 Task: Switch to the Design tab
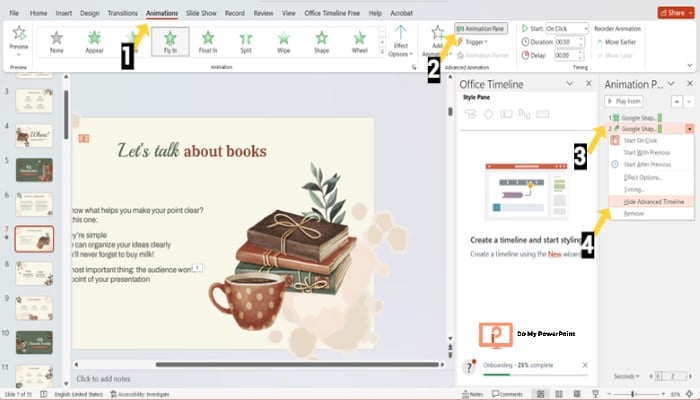(x=90, y=13)
